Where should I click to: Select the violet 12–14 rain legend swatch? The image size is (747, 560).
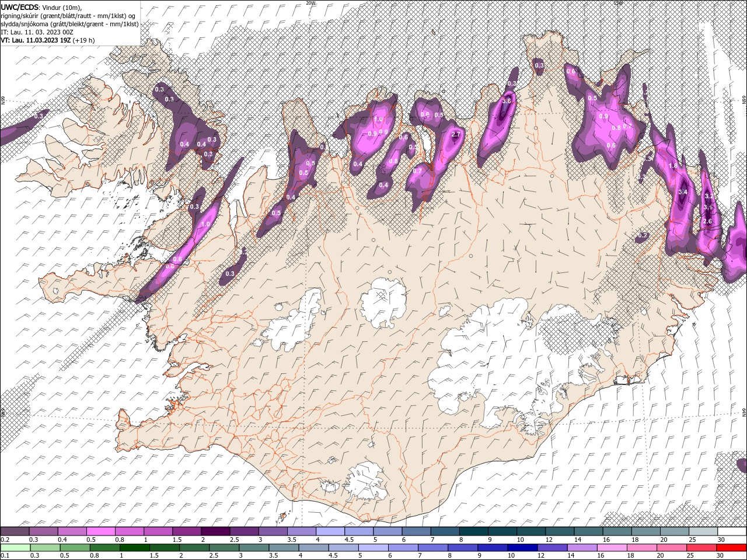point(553,548)
